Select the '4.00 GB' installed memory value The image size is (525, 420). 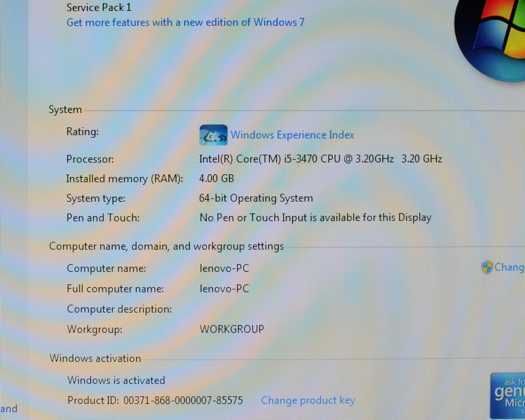coord(217,178)
